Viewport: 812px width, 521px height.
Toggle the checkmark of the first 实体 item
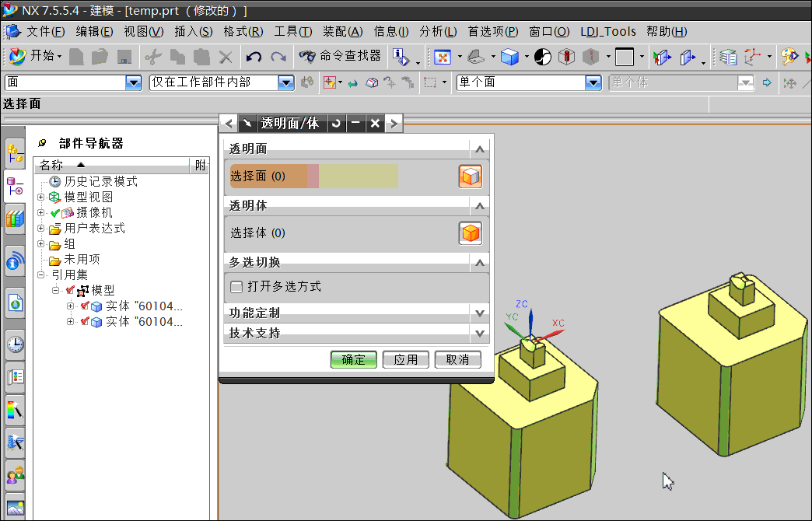click(85, 306)
